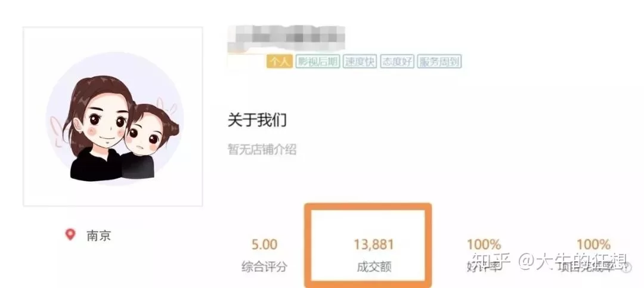644x288 pixels.
Task: Click the 成交额 label
Action: point(374,267)
